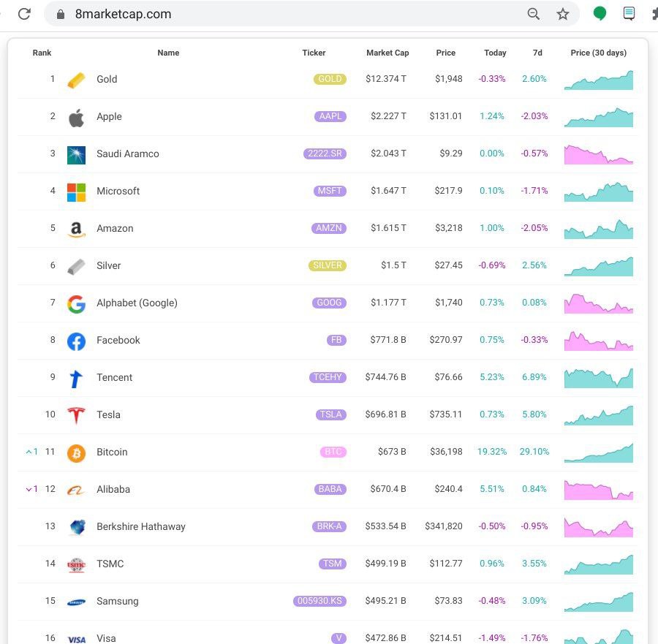
Task: Click the Alibaba logo icon
Action: tap(76, 490)
